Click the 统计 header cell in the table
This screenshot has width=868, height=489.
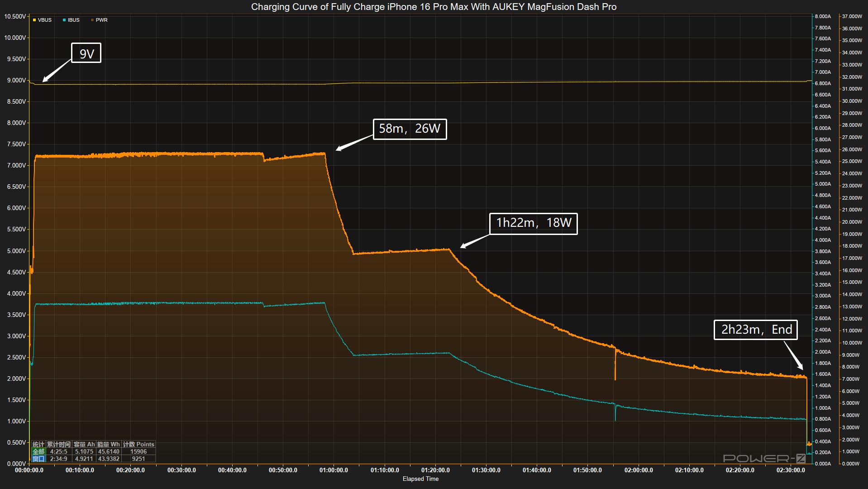click(38, 444)
